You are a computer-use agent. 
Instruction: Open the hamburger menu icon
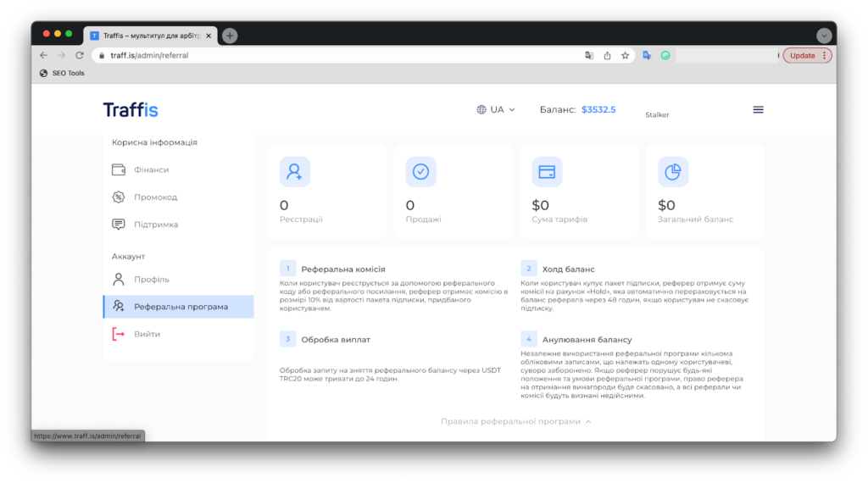pyautogui.click(x=758, y=109)
